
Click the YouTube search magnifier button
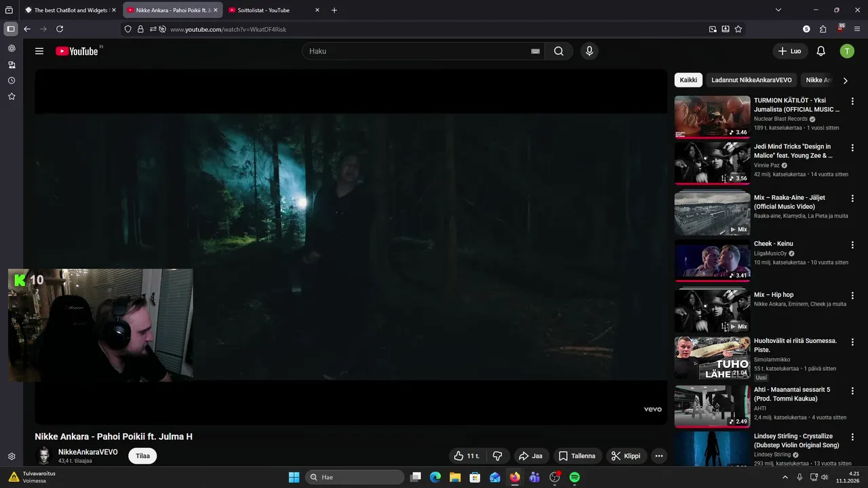click(559, 51)
